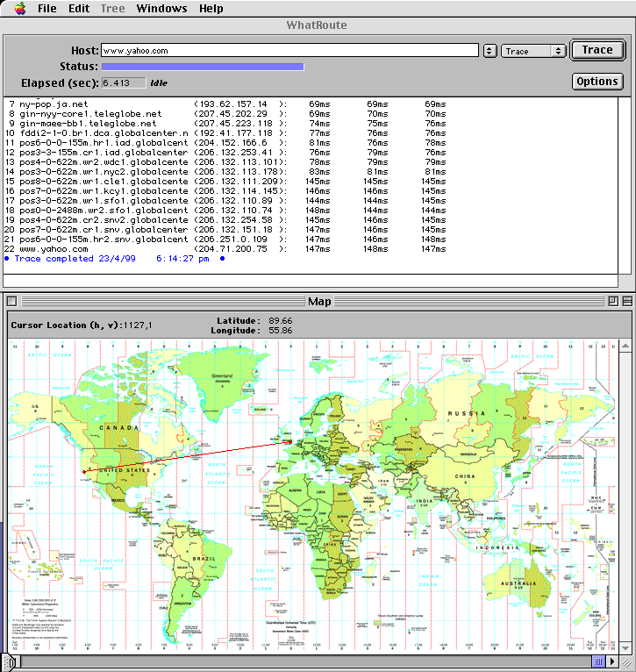Click the BRAZIL label on the map
The height and width of the screenshot is (672, 636).
coord(204,559)
